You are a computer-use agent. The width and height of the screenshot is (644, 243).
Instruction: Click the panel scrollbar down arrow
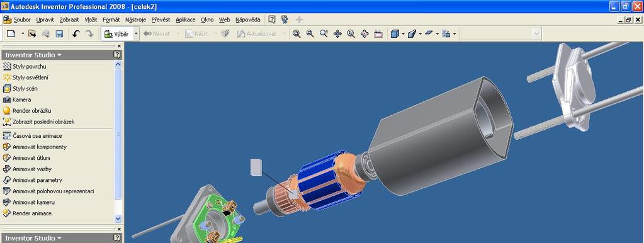click(x=118, y=219)
